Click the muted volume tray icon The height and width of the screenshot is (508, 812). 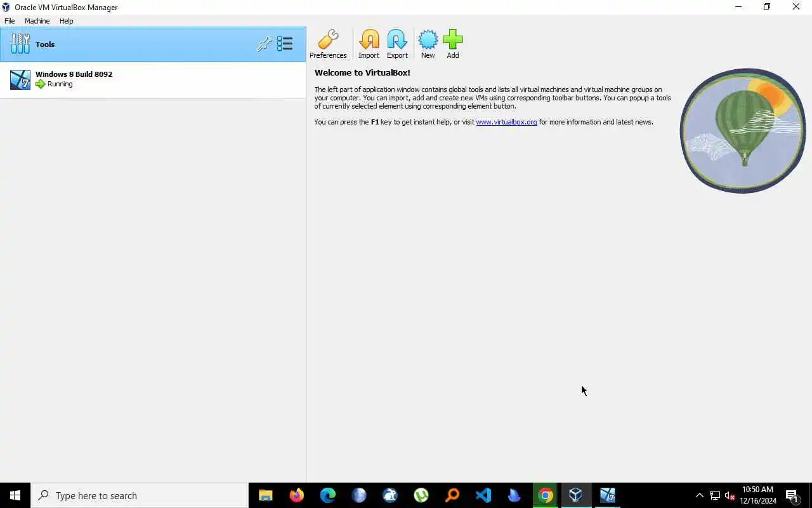pyautogui.click(x=730, y=495)
